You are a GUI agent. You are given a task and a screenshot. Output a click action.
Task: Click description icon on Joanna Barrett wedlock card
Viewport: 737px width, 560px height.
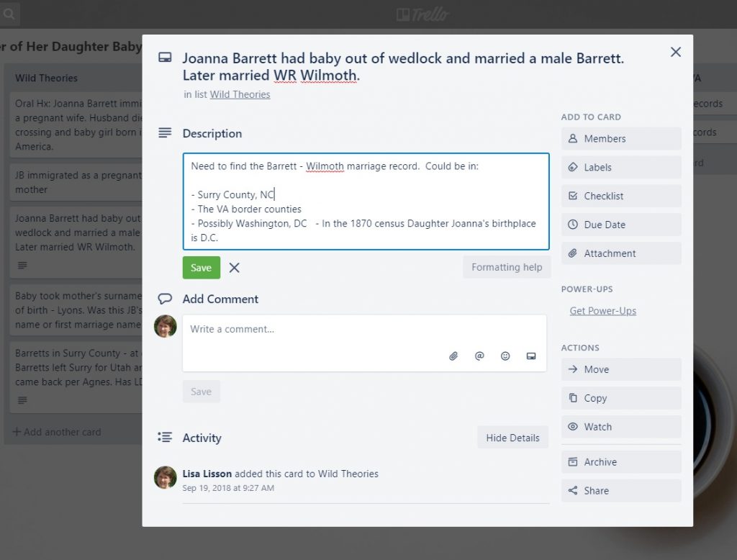coord(22,265)
